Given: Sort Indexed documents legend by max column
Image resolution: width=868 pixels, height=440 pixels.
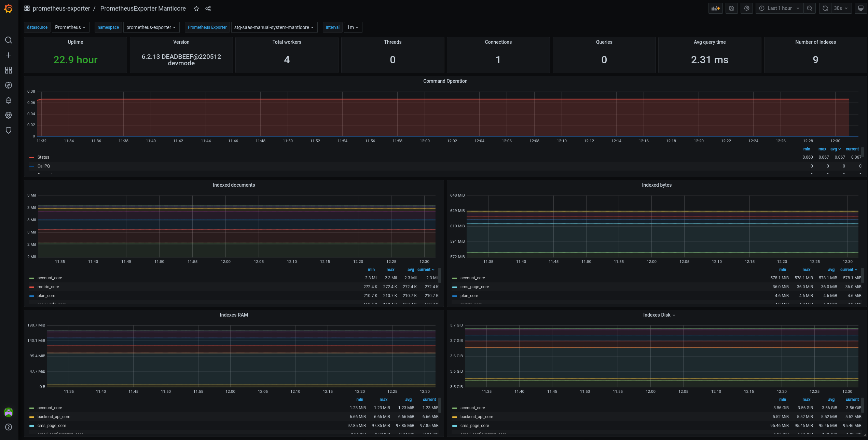Looking at the screenshot, I should [x=390, y=270].
